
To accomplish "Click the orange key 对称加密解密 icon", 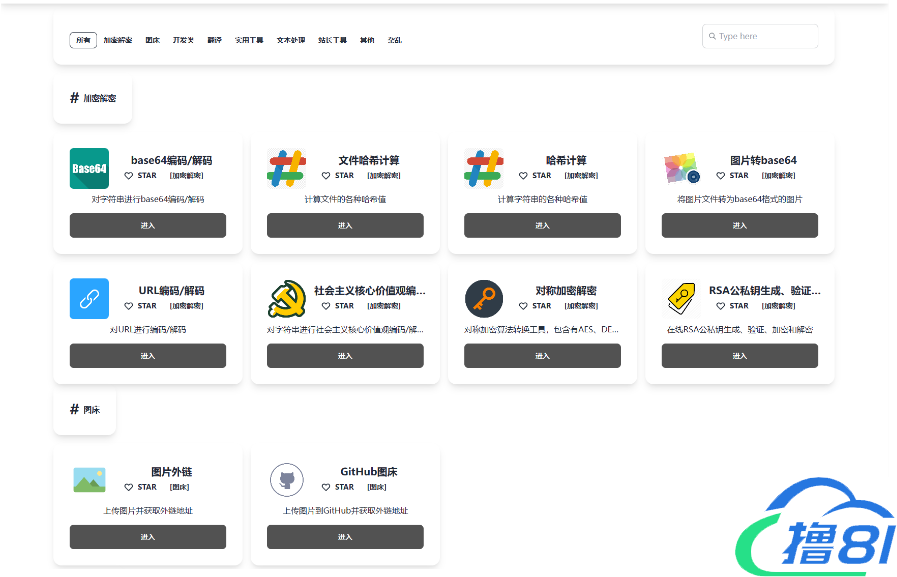I will click(484, 298).
